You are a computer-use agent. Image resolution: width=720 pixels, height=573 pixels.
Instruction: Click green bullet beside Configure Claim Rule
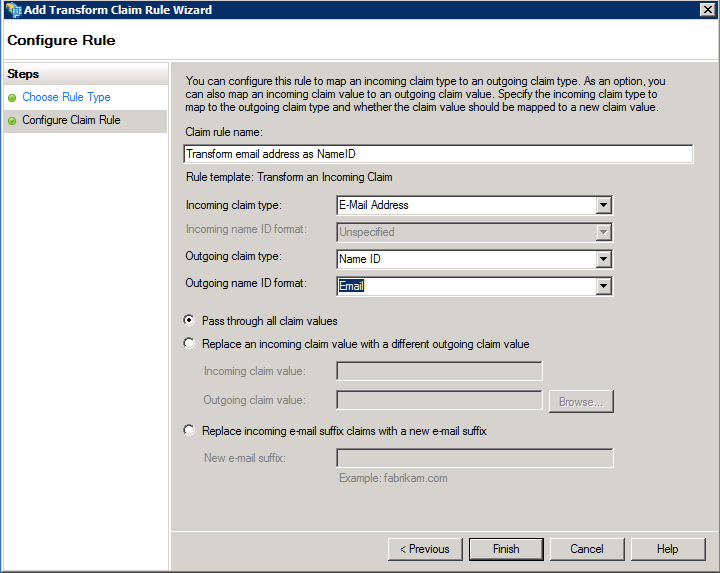(12, 121)
